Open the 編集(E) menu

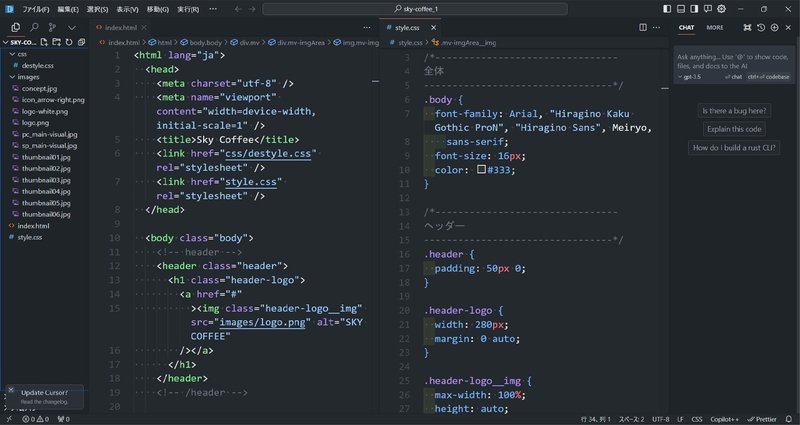[68, 9]
